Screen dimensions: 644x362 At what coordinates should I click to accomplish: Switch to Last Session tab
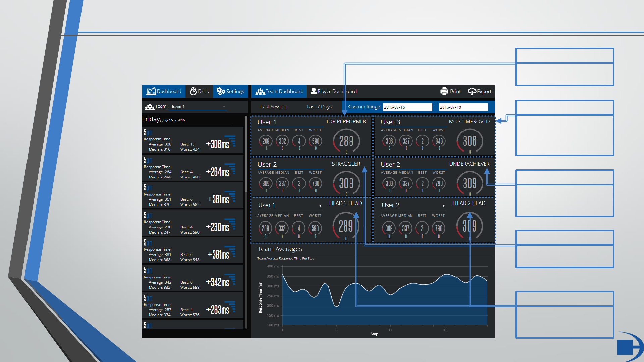pos(274,107)
